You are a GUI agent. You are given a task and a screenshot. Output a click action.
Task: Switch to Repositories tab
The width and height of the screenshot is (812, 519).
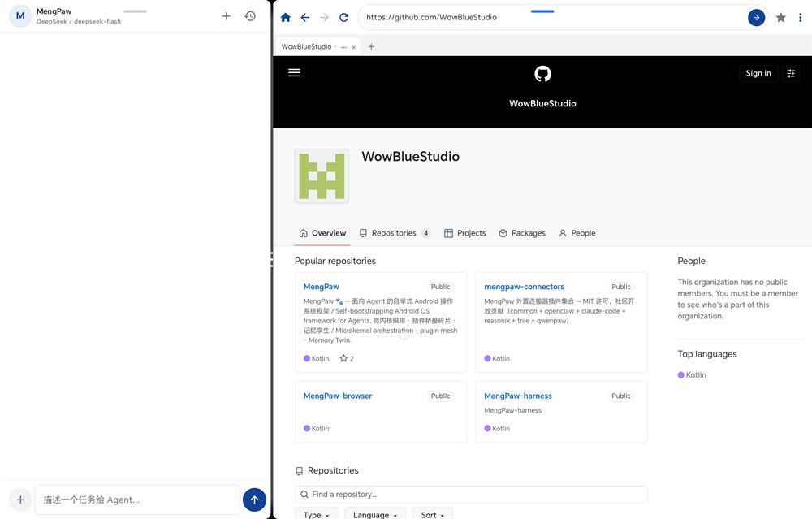(395, 233)
